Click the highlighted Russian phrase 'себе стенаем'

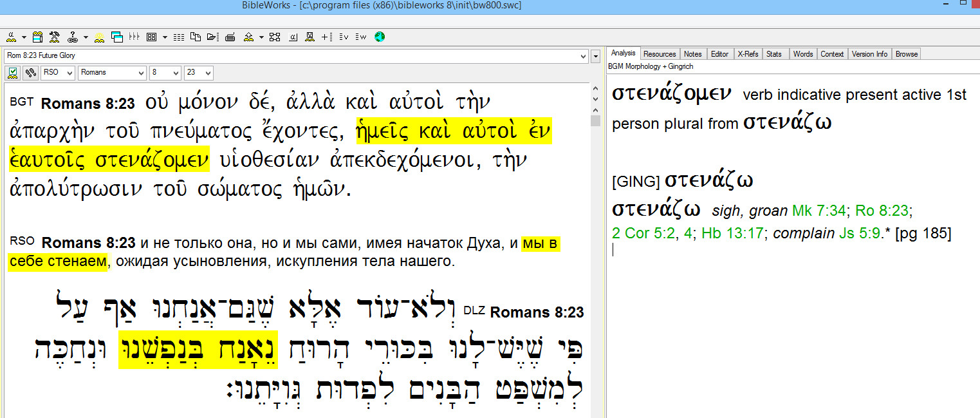pos(58,261)
